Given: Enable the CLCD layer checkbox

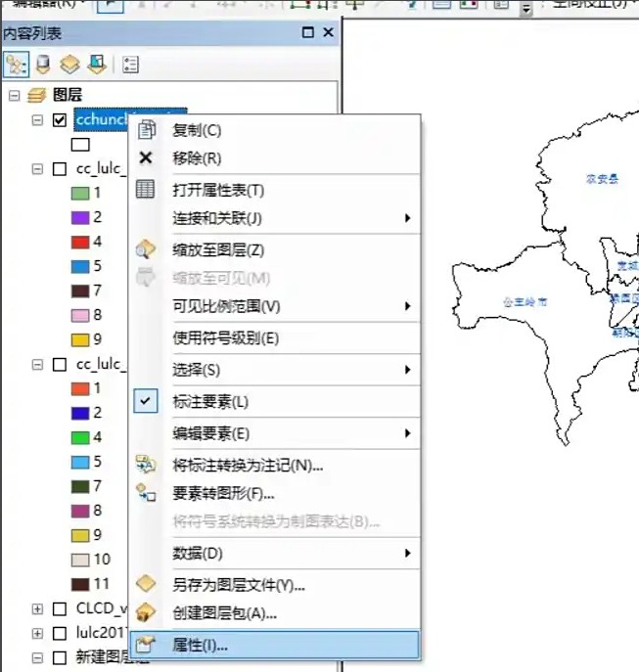Looking at the screenshot, I should coord(60,608).
